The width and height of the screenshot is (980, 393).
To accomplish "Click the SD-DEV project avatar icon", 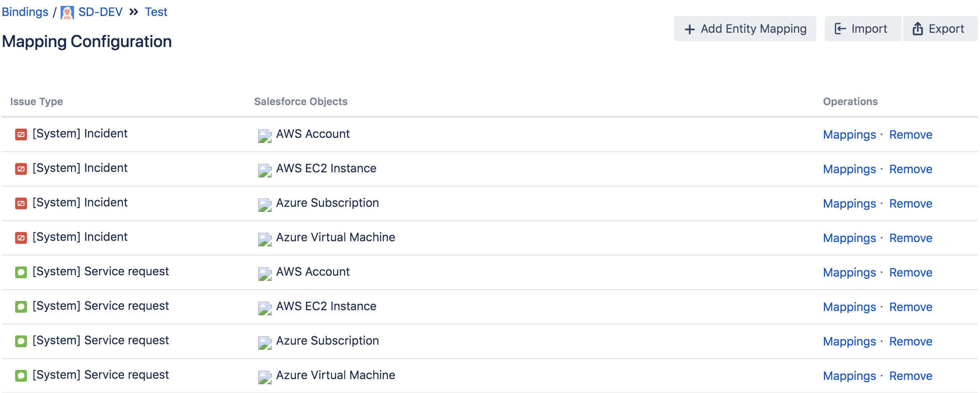I will click(67, 13).
